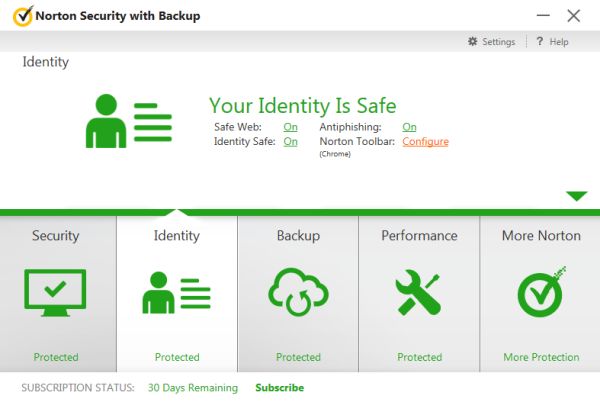Click the More Norton checkmark icon
Image resolution: width=600 pixels, height=402 pixels.
click(x=541, y=292)
